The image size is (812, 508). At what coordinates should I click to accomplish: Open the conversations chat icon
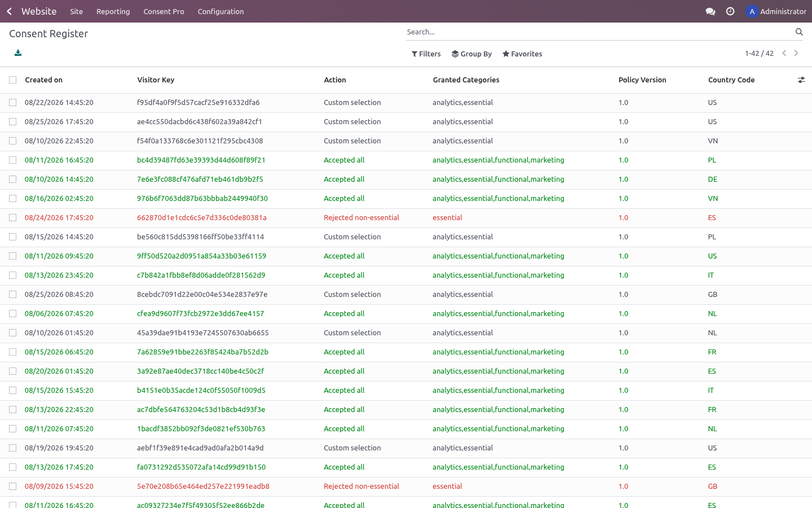point(710,11)
